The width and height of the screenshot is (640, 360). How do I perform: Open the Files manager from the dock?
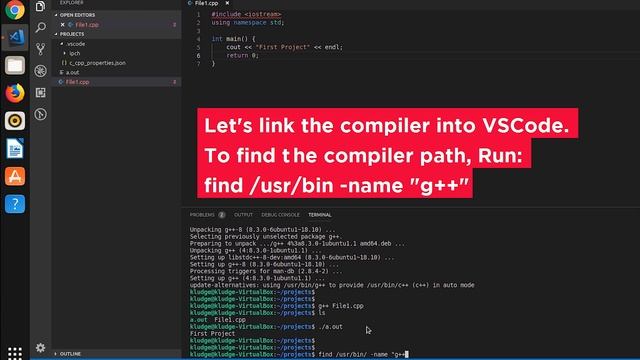(x=15, y=65)
